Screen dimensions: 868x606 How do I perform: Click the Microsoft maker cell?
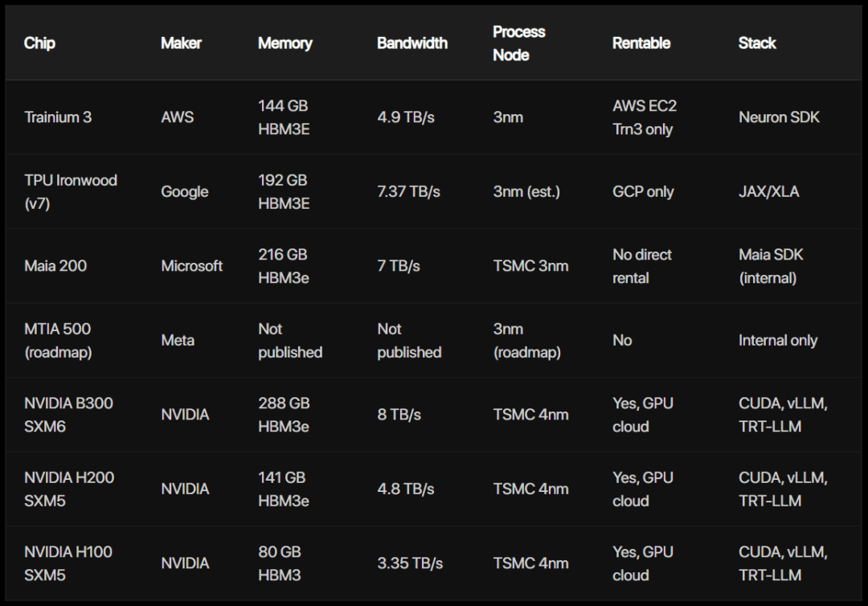coord(191,266)
